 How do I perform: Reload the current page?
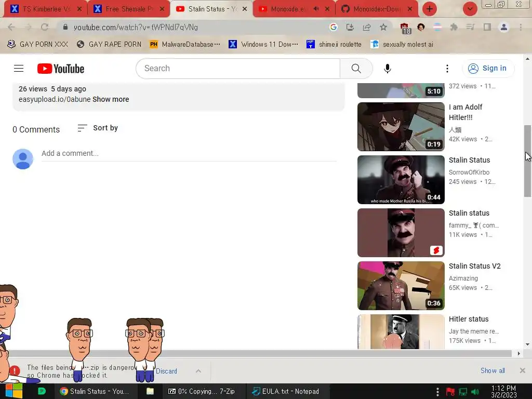pos(45,27)
